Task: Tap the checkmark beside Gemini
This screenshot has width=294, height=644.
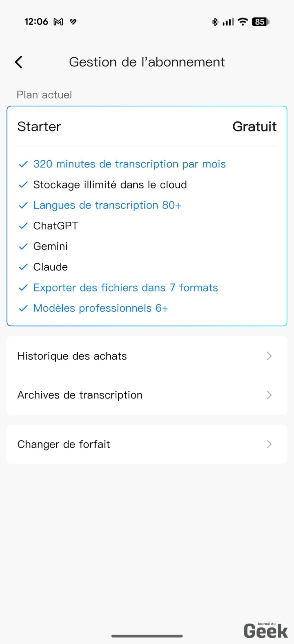Action: 23,247
